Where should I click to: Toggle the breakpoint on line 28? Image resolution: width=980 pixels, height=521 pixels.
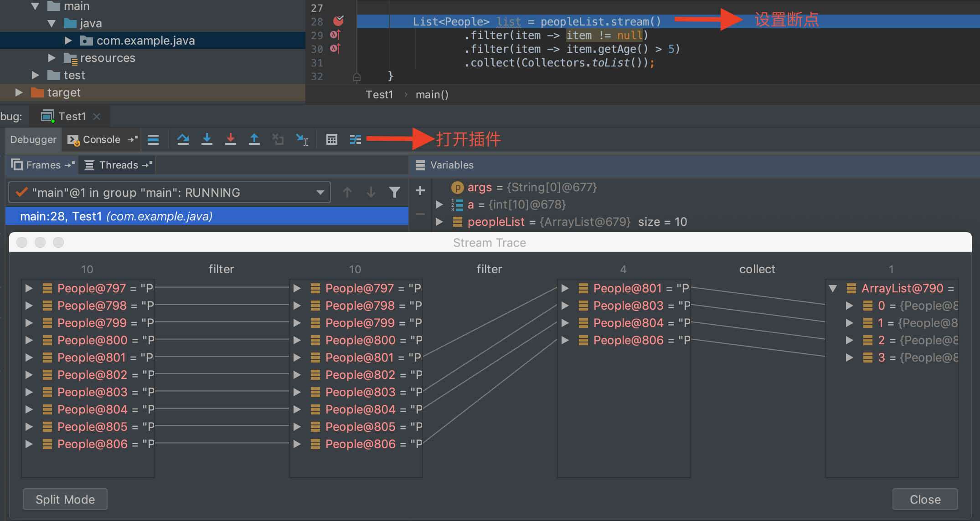coord(338,20)
